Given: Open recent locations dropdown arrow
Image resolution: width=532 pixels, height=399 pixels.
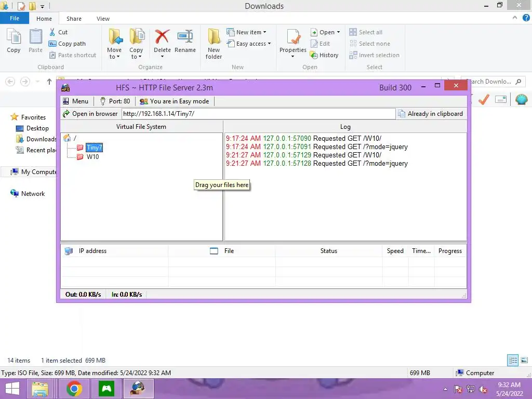Looking at the screenshot, I should coord(37,82).
